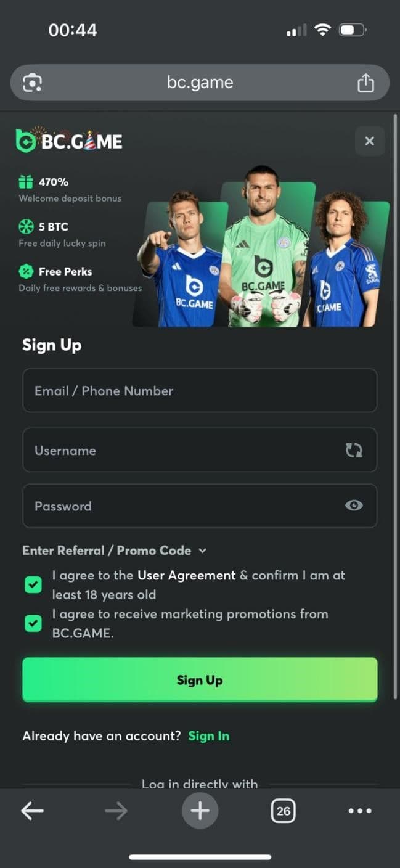
Task: Uncheck the User Agreement confirmation checkbox
Action: (33, 584)
